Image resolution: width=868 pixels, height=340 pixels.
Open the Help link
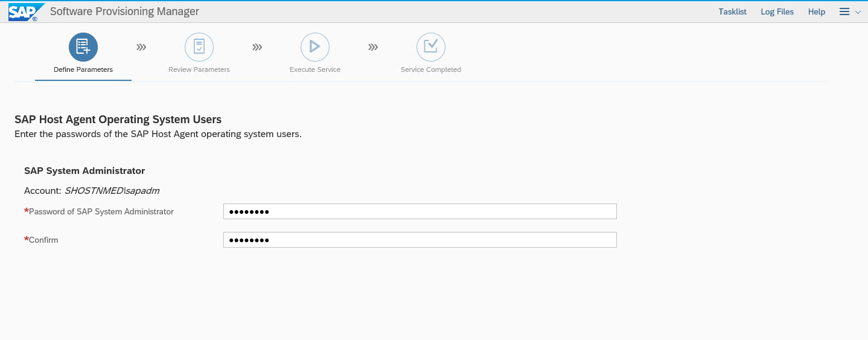tap(817, 11)
